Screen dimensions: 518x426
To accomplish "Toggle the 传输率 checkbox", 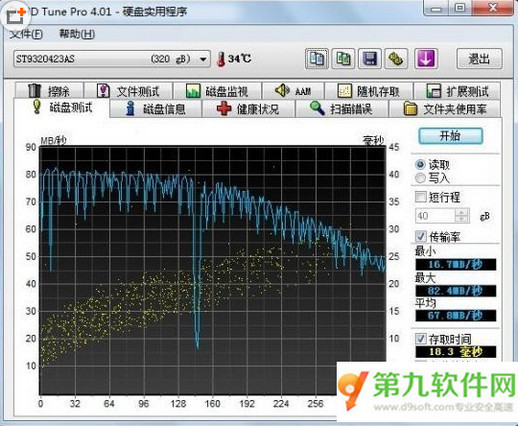I will pos(421,236).
